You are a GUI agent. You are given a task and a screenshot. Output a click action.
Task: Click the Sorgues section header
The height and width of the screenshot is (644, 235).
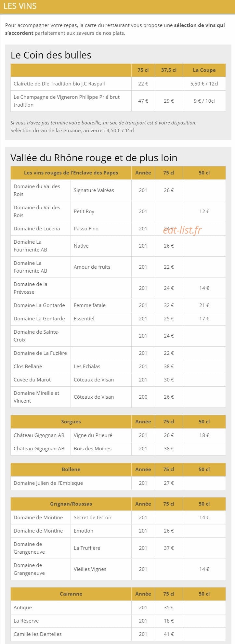[x=71, y=422]
